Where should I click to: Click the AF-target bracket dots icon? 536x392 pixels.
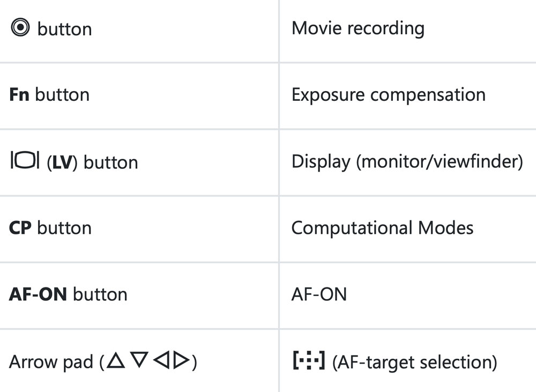click(308, 361)
